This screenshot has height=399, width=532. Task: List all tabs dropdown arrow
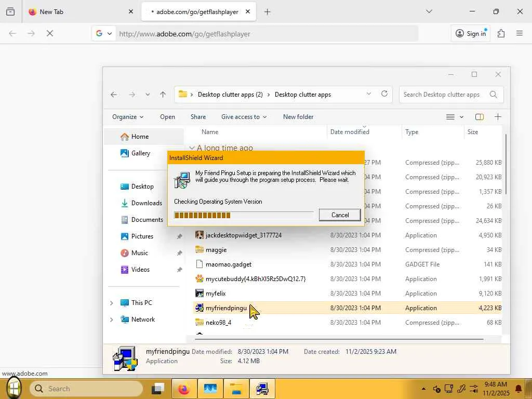429,11
